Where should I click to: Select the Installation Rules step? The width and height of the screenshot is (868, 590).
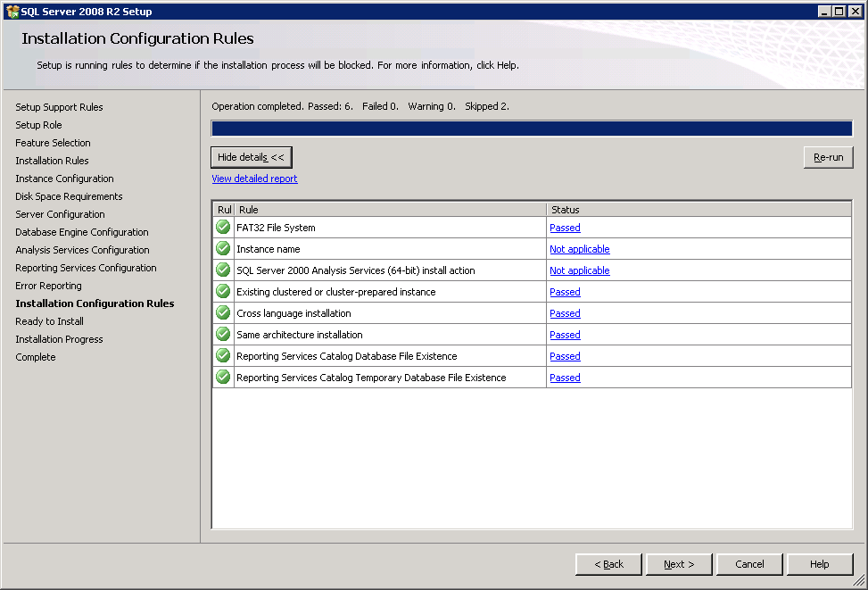(x=52, y=161)
